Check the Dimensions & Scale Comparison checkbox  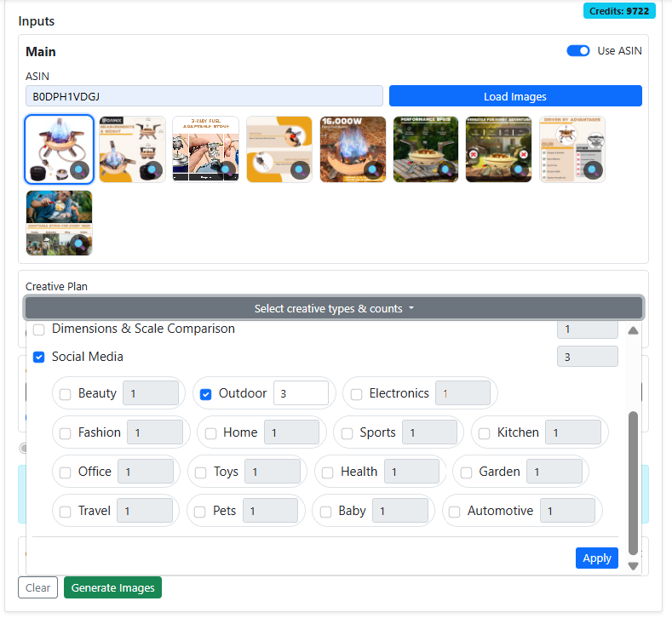38,329
